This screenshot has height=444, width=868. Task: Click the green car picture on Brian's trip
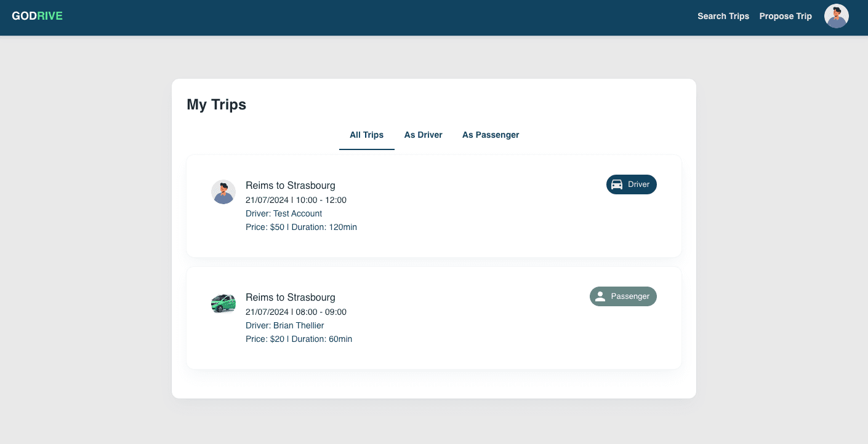click(x=223, y=304)
